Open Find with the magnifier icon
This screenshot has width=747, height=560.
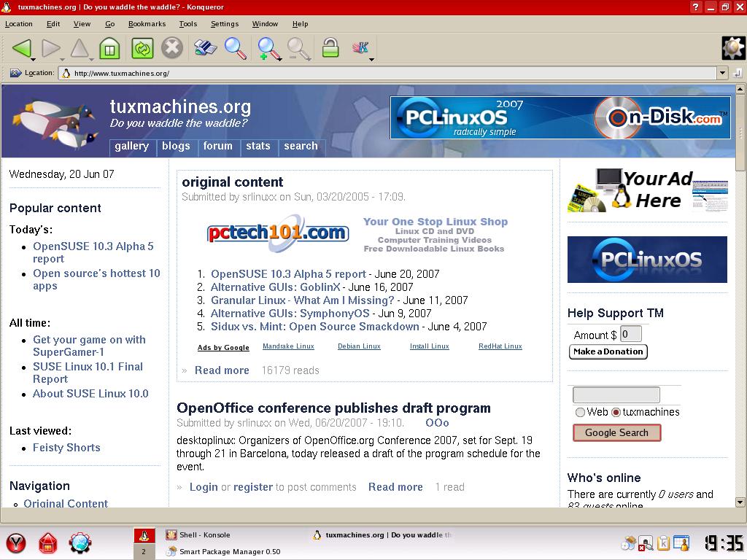point(236,48)
